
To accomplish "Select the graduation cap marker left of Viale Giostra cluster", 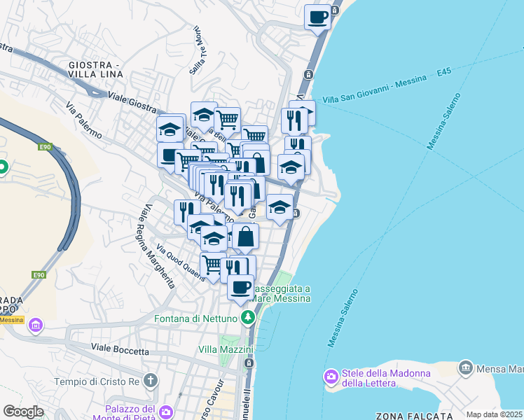I will (170, 130).
